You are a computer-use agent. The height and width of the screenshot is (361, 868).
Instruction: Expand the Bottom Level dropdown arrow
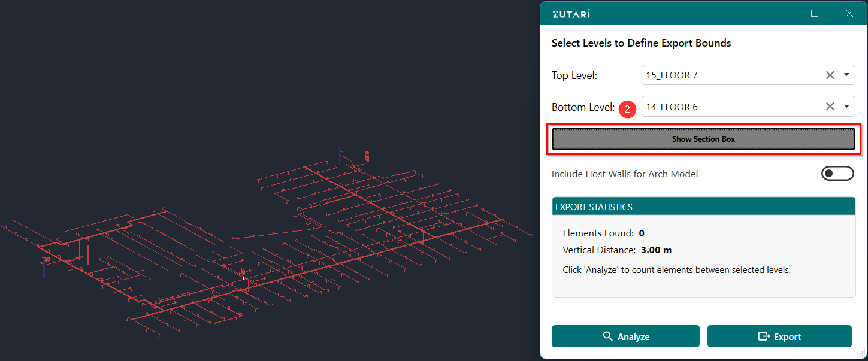tap(846, 107)
